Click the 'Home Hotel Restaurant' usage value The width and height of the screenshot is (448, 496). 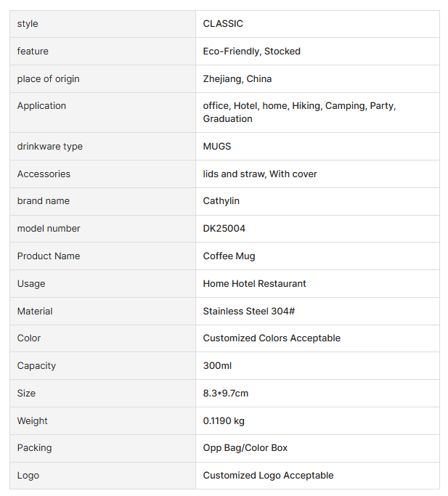(x=254, y=284)
